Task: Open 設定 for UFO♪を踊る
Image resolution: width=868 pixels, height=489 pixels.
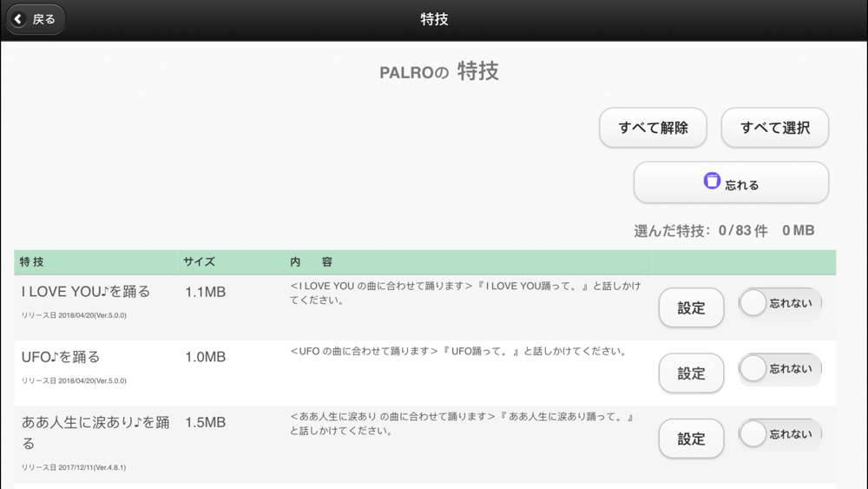Action: (692, 373)
